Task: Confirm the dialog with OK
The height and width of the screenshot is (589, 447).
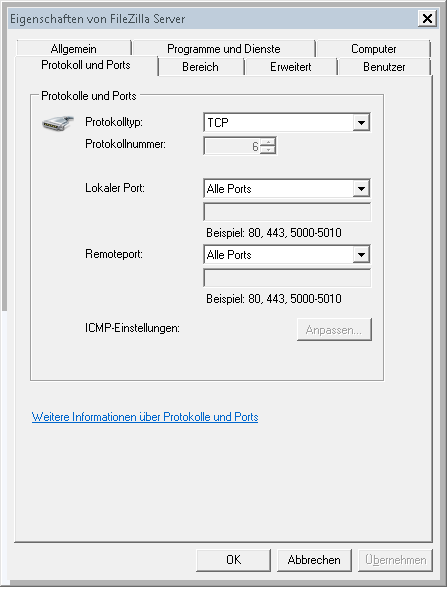Action: click(x=233, y=560)
